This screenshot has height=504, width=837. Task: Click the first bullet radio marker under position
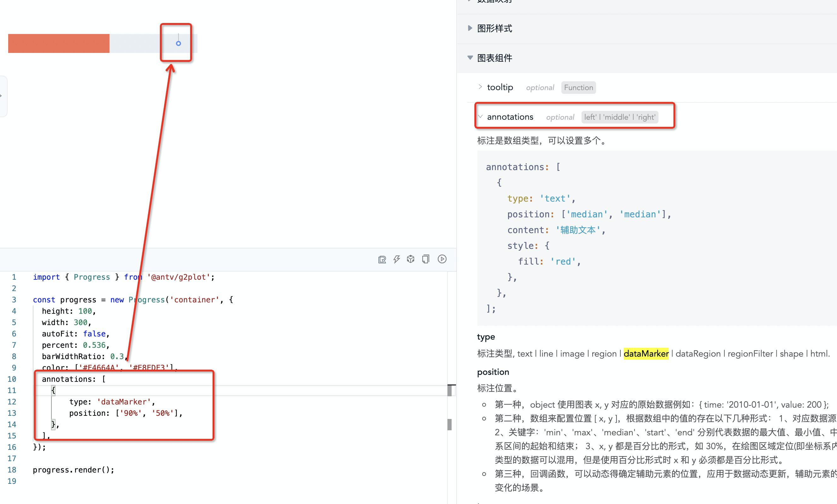(484, 404)
